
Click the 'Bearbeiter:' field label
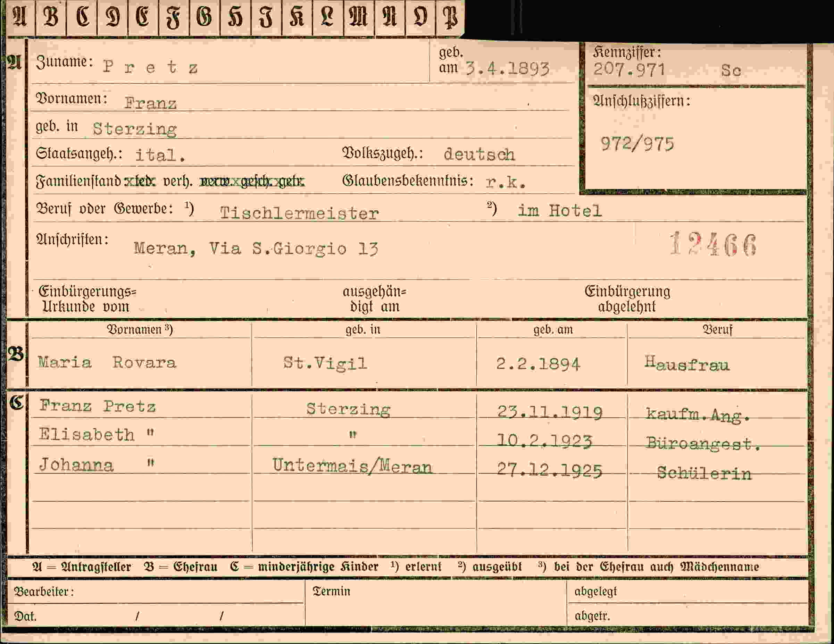tap(44, 592)
